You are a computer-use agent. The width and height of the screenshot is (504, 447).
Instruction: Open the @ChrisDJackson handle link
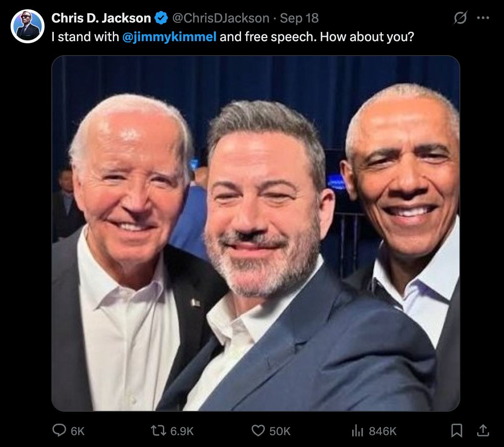(221, 18)
